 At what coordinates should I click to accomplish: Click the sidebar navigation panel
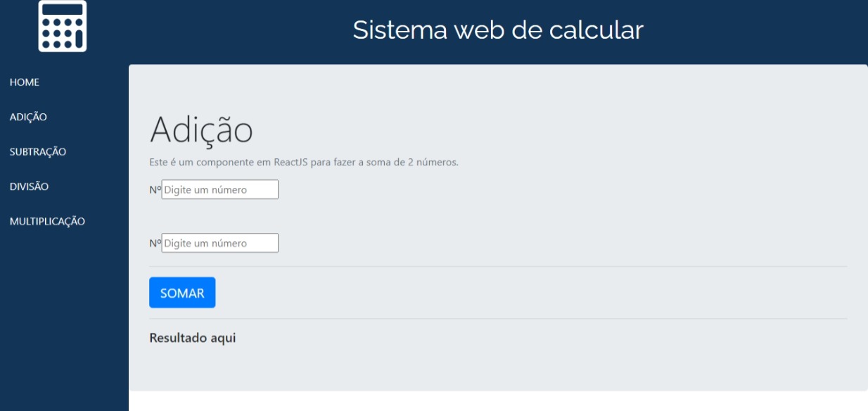(x=62, y=317)
